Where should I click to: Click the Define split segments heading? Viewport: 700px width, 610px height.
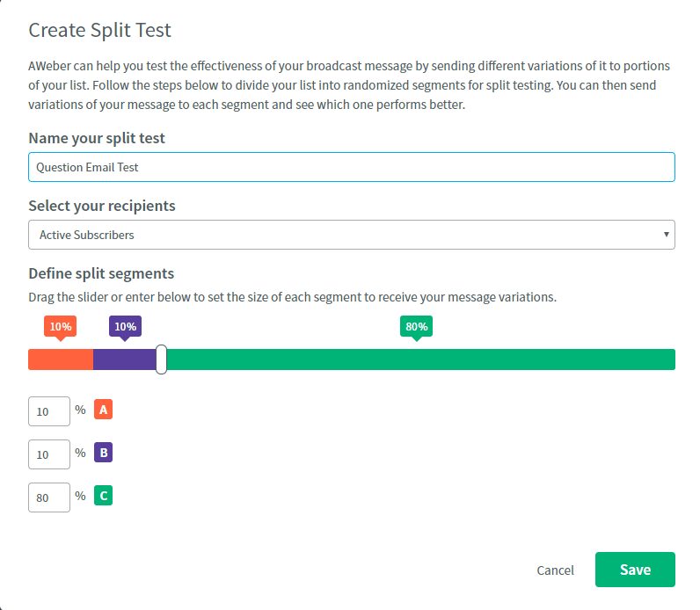coord(101,273)
